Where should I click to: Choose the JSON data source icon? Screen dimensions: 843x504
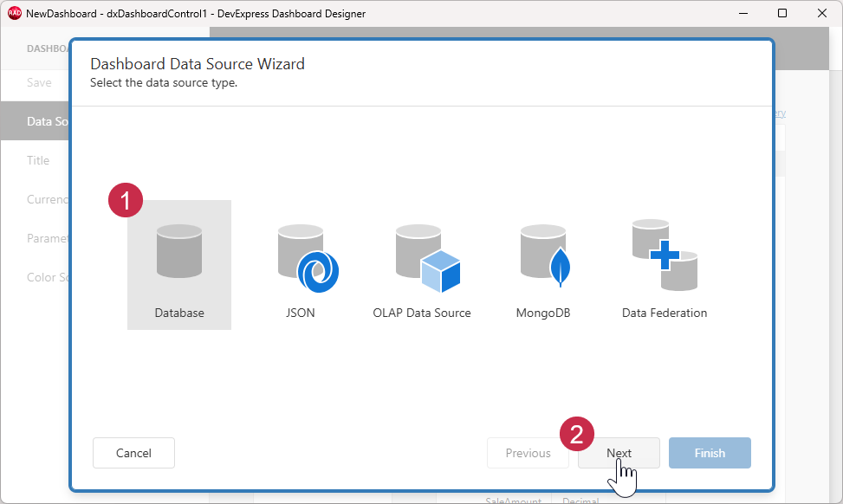tap(308, 258)
